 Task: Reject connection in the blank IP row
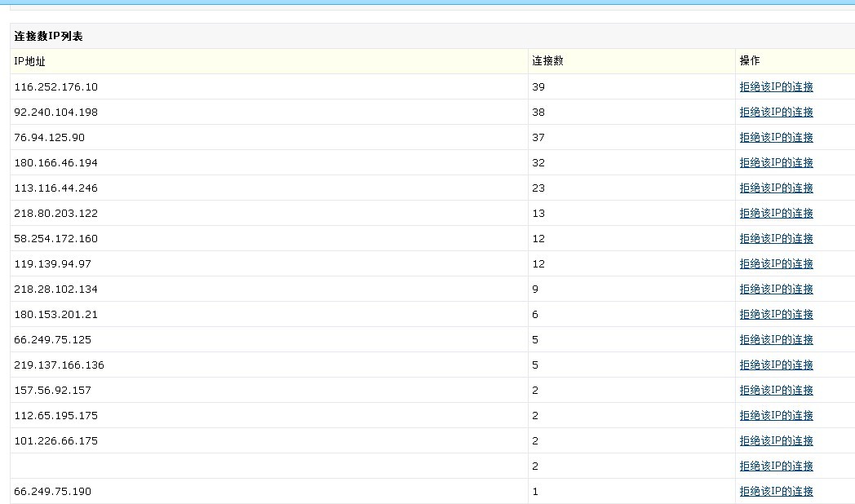click(776, 466)
